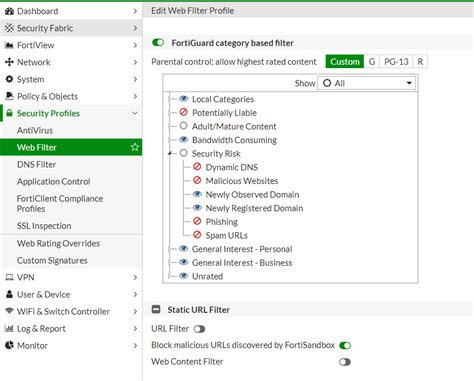Open Web Rating Overrides
Screen dimensions: 474x381
(x=71, y=243)
